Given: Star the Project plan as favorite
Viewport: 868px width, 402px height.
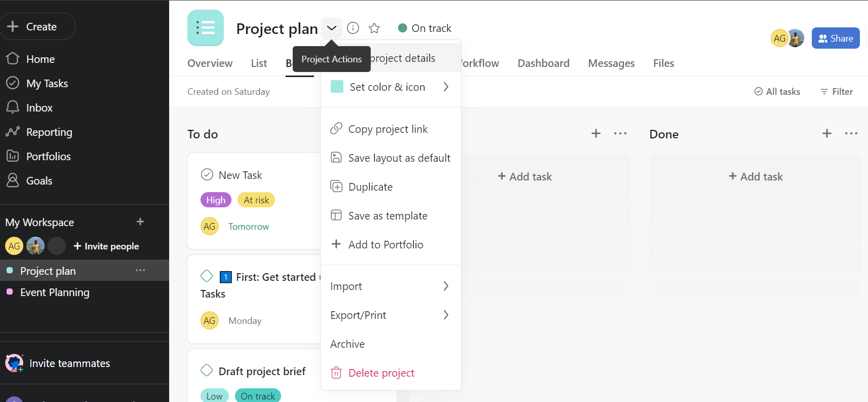Looking at the screenshot, I should (374, 28).
